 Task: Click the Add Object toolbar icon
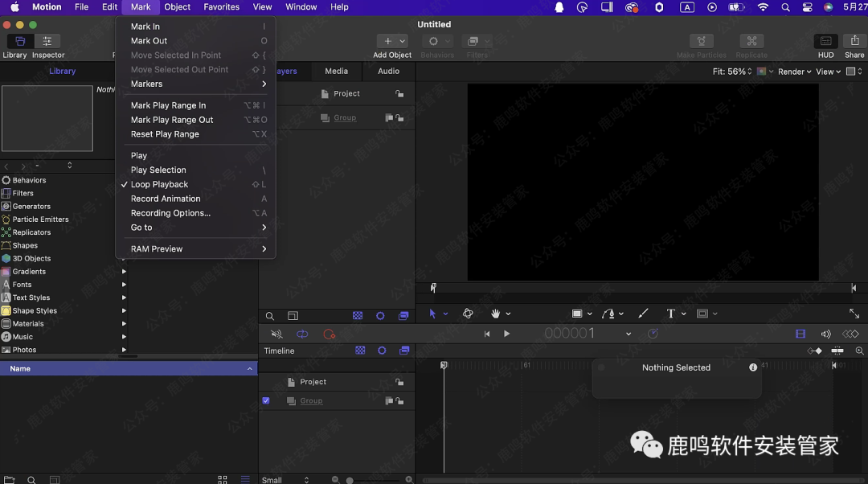click(x=391, y=41)
